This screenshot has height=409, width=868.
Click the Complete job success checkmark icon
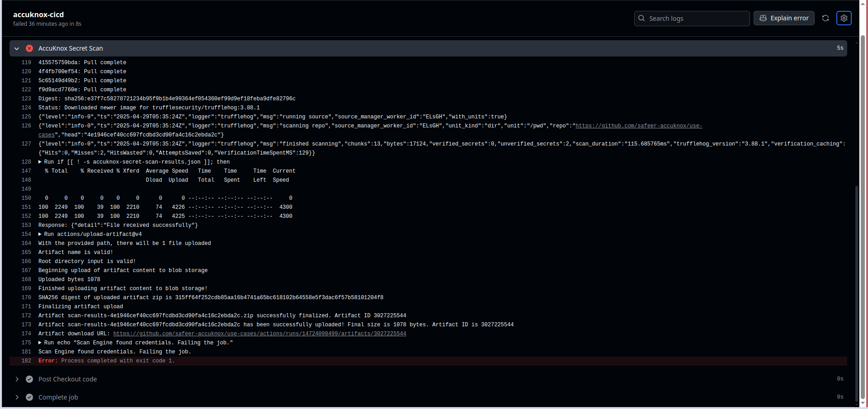[29, 397]
